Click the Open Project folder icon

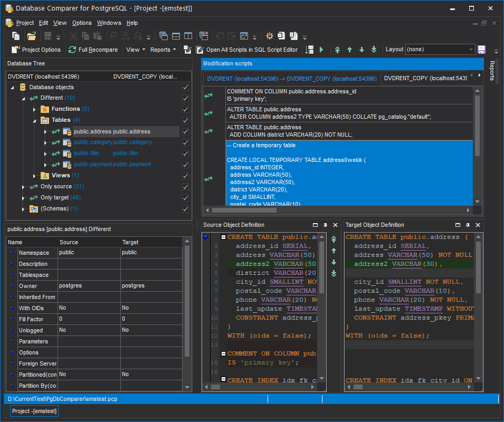[x=32, y=36]
